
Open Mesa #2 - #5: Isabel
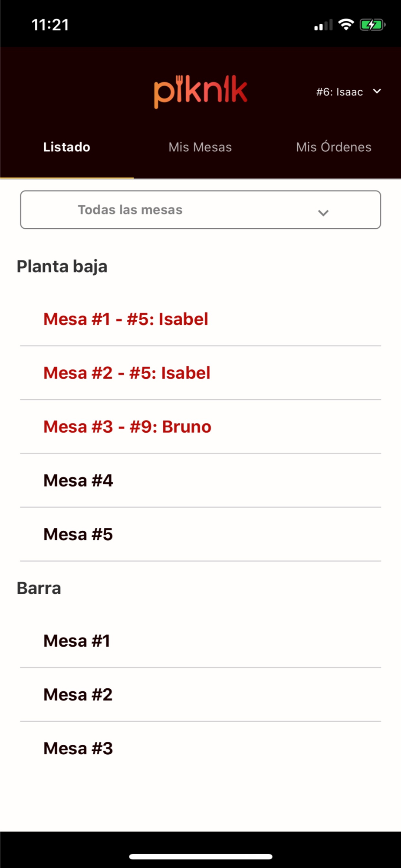coord(200,373)
